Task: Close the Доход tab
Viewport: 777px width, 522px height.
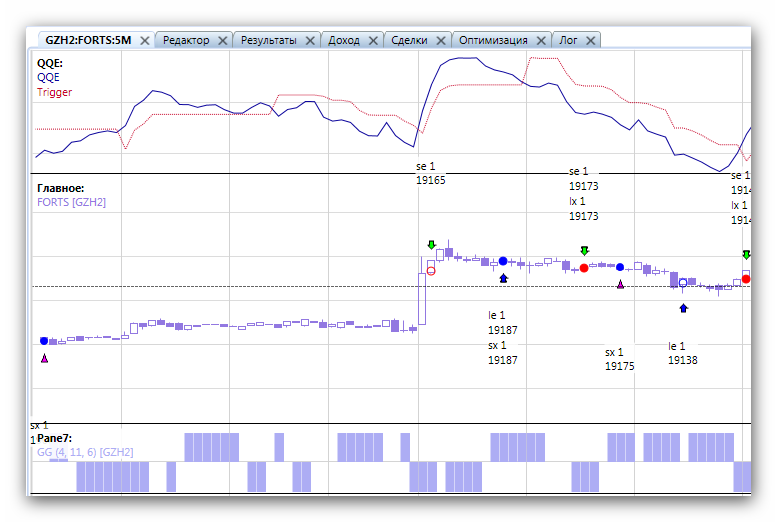Action: 373,41
